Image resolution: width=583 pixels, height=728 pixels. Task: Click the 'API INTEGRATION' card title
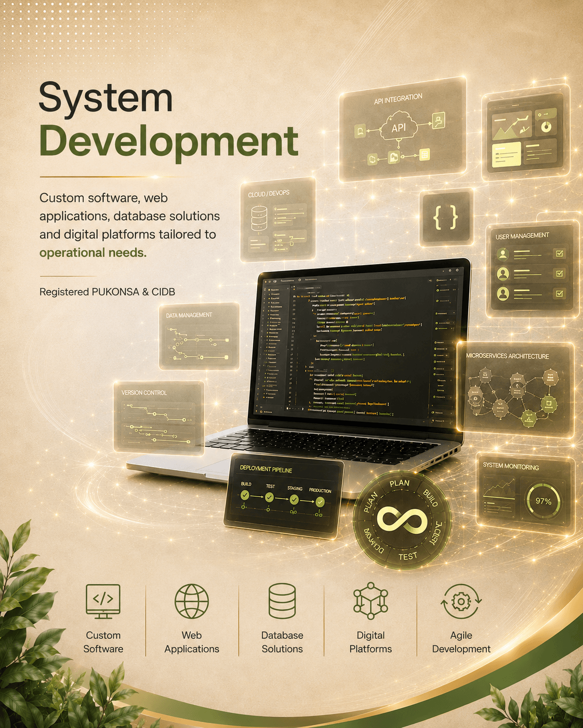[398, 99]
